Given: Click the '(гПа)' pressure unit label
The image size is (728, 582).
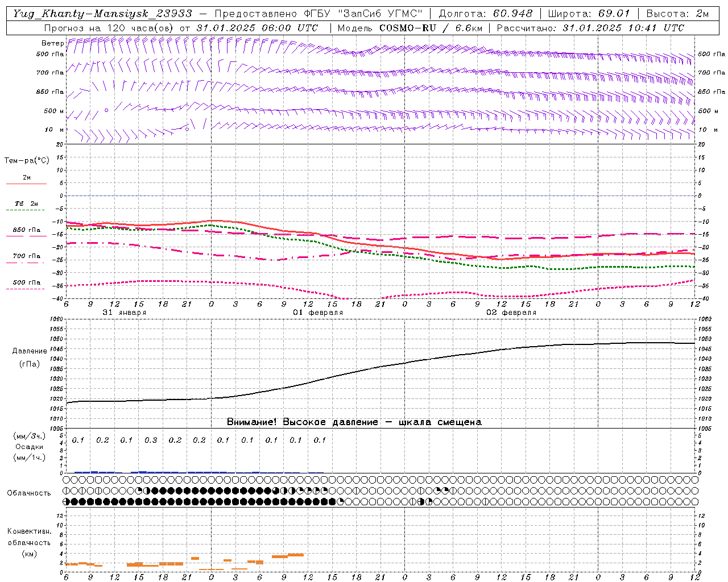Looking at the screenshot, I should pyautogui.click(x=30, y=364).
